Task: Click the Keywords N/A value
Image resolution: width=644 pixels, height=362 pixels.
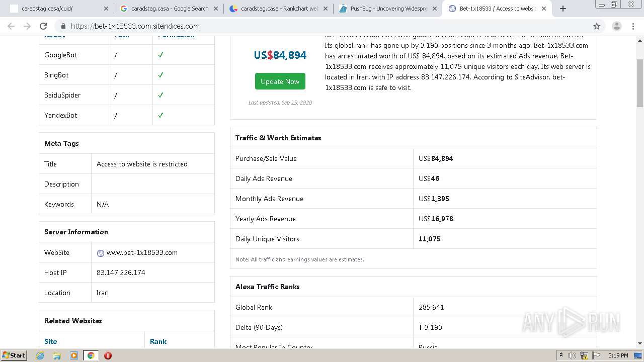Action: (x=103, y=204)
